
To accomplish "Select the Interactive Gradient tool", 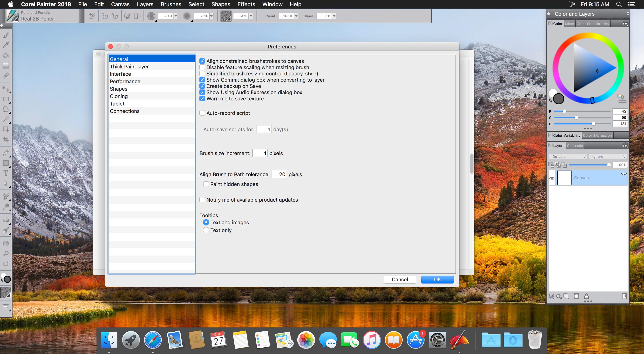I will [6, 65].
